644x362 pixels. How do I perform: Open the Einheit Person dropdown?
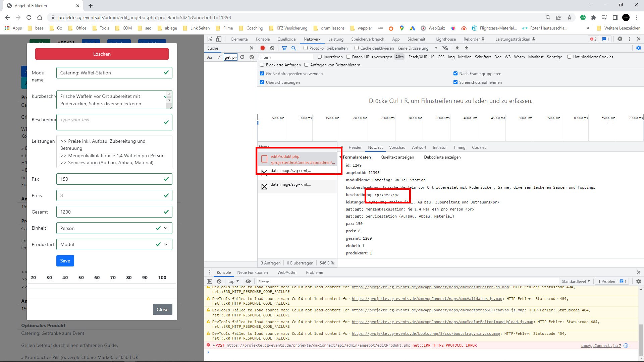point(114,228)
